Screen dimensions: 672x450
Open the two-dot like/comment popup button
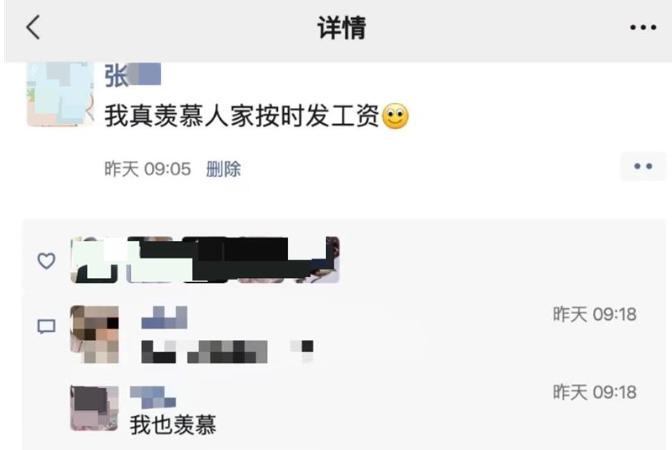coord(643,166)
